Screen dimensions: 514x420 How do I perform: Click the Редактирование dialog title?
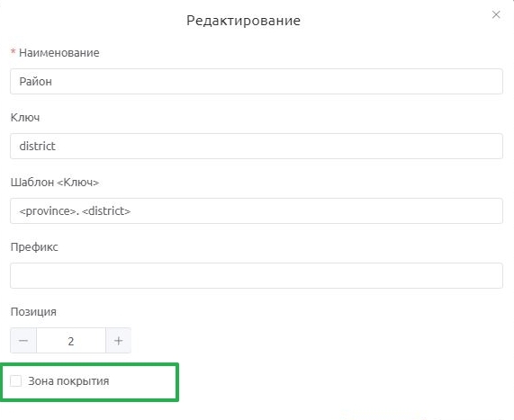pyautogui.click(x=243, y=21)
